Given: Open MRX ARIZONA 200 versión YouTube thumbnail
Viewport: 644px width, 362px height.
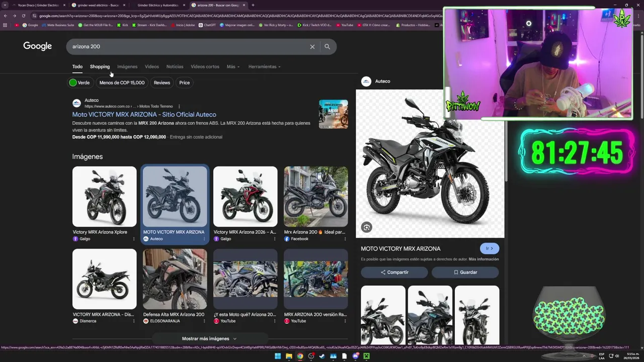Looking at the screenshot, I should coord(315,279).
